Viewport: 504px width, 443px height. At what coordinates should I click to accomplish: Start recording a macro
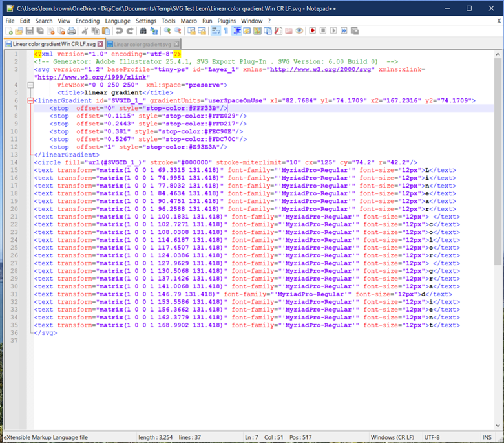[313, 31]
